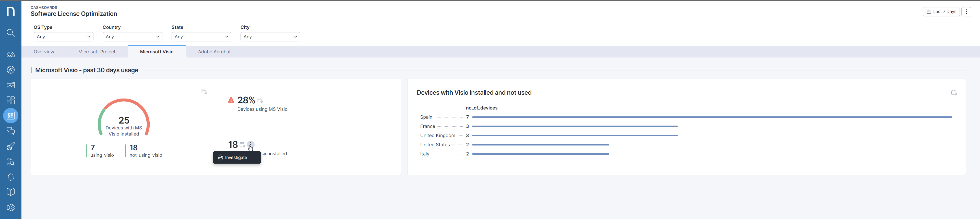
Task: Click the calendar icon in the Visio not used panel
Action: 954,93
